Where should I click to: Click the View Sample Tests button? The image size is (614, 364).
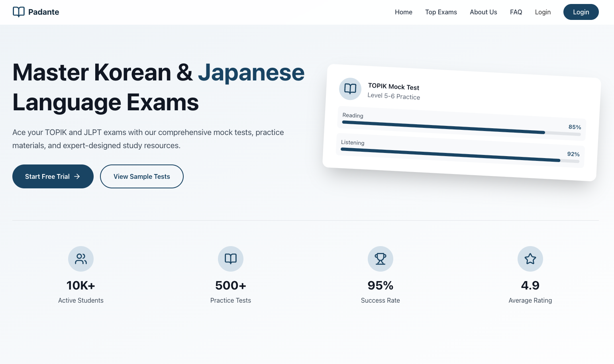[x=141, y=176]
